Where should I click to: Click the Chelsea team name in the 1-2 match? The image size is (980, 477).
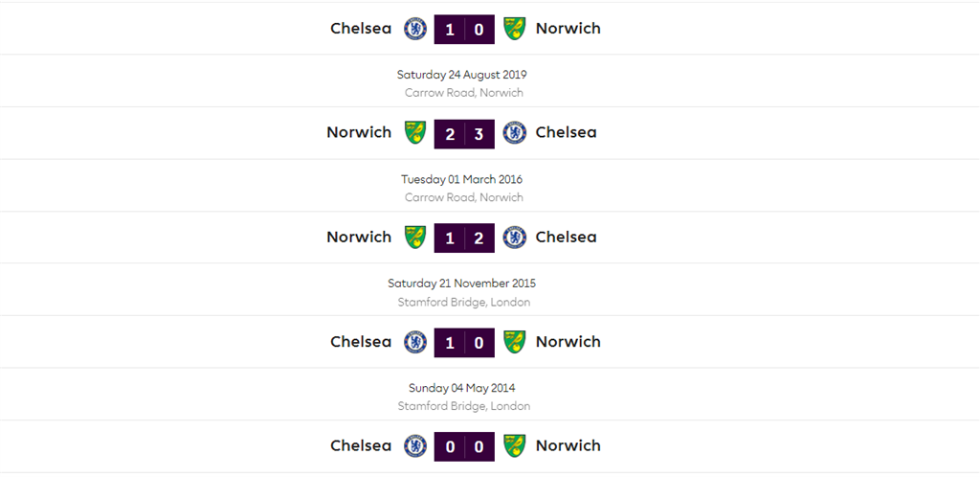pos(566,238)
